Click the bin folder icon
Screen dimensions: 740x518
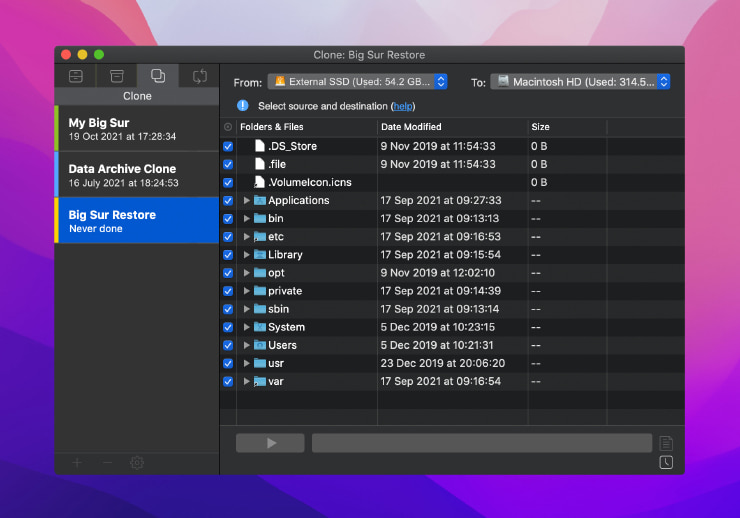click(x=260, y=218)
